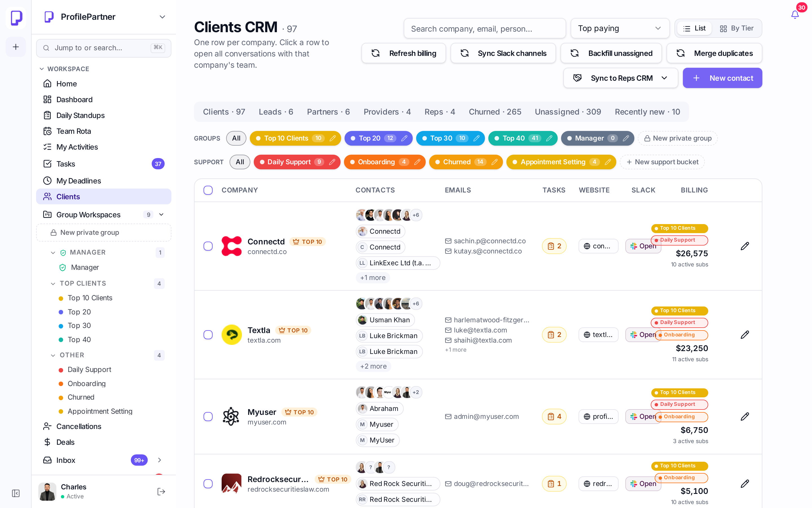Viewport: 812px width, 508px height.
Task: Switch to the Unassigned · 309 tab
Action: click(x=568, y=112)
